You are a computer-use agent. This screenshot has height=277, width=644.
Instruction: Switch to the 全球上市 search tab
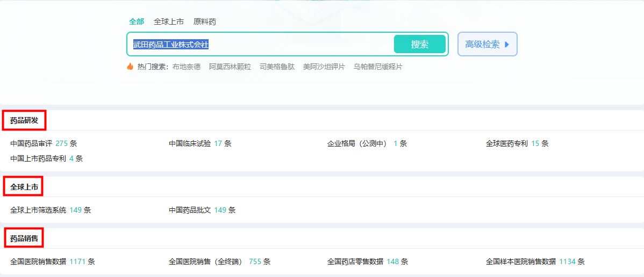[169, 21]
